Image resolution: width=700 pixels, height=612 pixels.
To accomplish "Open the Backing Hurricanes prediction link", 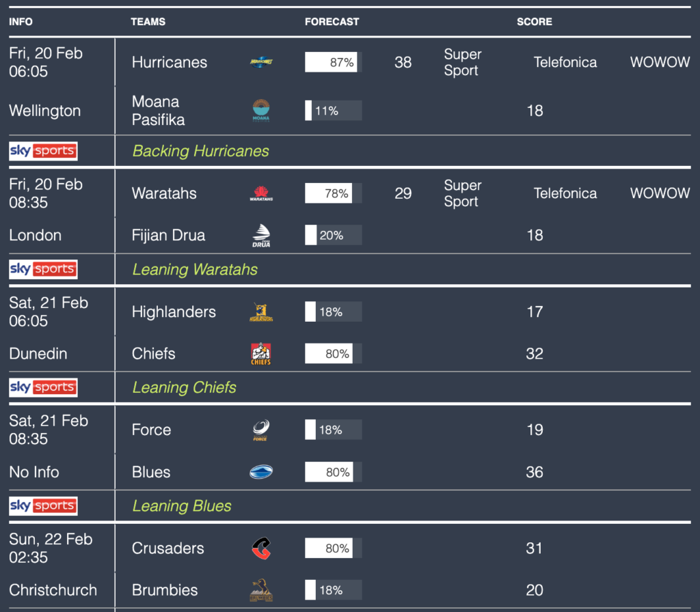I will tap(200, 151).
